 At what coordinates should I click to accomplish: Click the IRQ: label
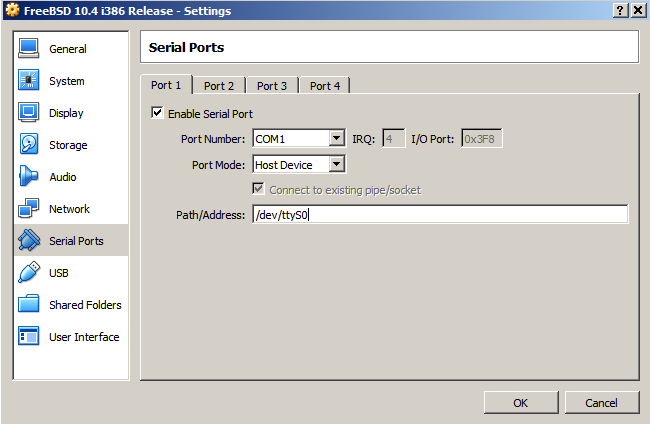tap(364, 139)
